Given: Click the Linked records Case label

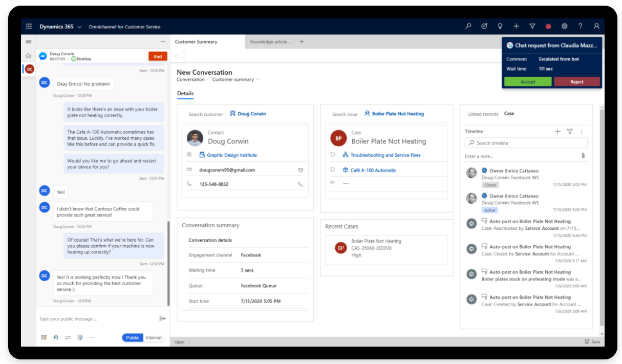Looking at the screenshot, I should point(509,114).
